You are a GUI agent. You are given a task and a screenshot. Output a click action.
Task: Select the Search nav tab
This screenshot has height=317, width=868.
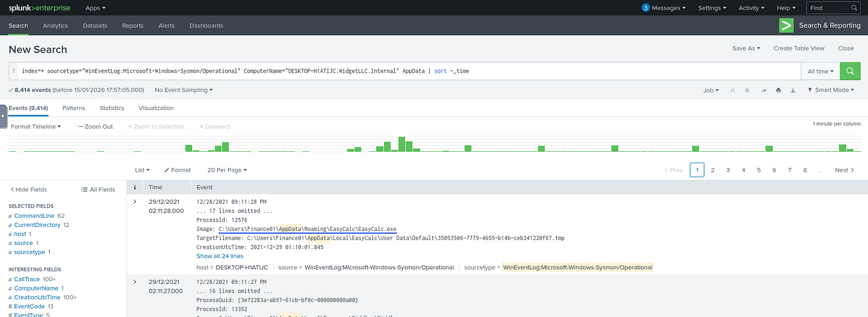click(x=18, y=25)
